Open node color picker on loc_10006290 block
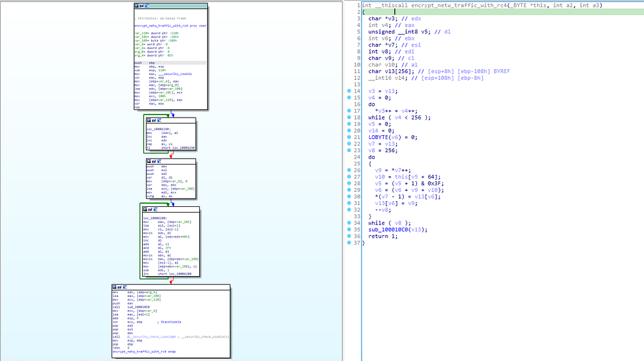The image size is (644, 361). tap(149, 120)
